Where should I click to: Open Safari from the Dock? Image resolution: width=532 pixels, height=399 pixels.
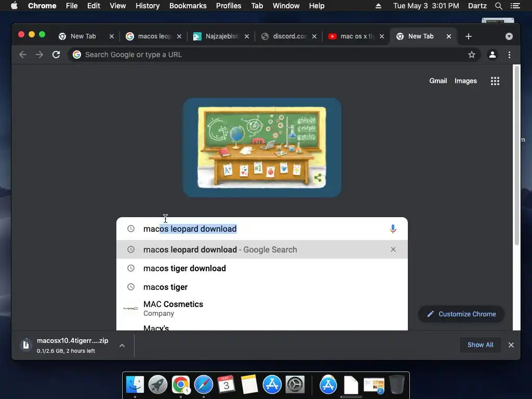[204, 385]
